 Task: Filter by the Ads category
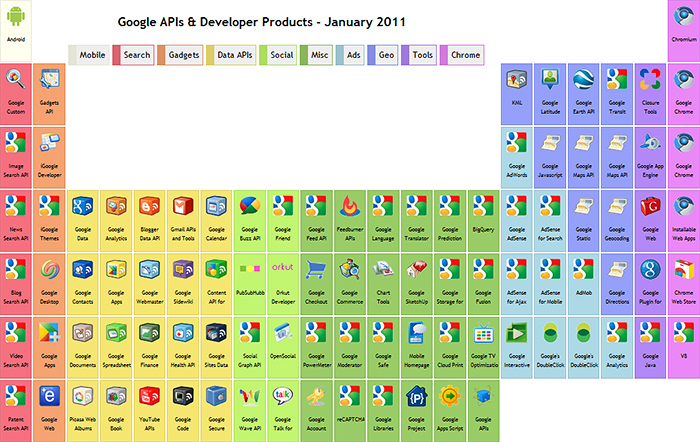pyautogui.click(x=350, y=55)
